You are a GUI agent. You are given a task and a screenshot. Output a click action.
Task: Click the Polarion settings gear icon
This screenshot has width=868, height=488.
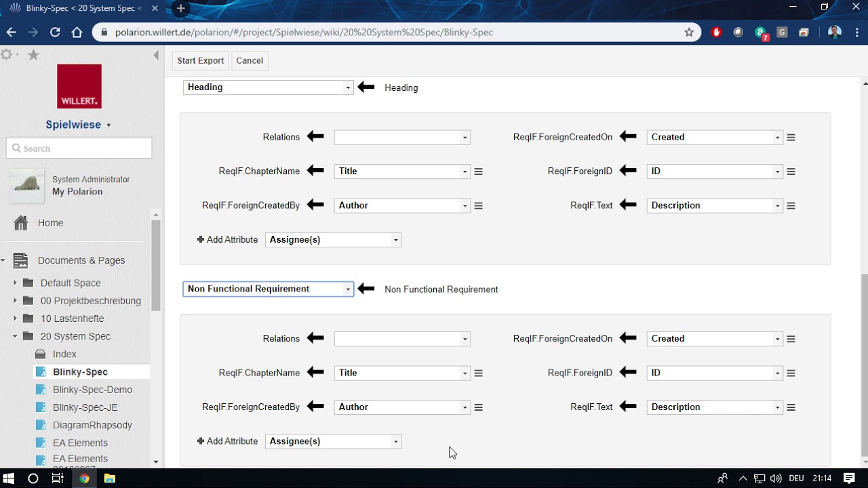point(7,55)
